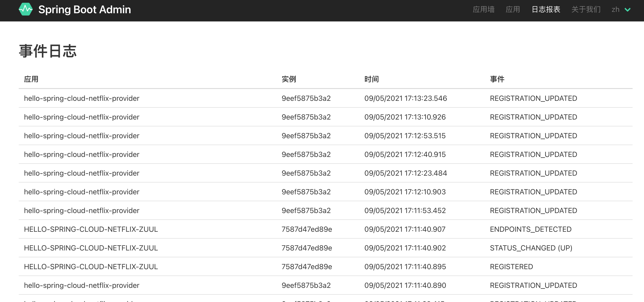The height and width of the screenshot is (302, 644).
Task: Click timestamp 09/05/2021 17:13:10.926
Action: [x=405, y=117]
